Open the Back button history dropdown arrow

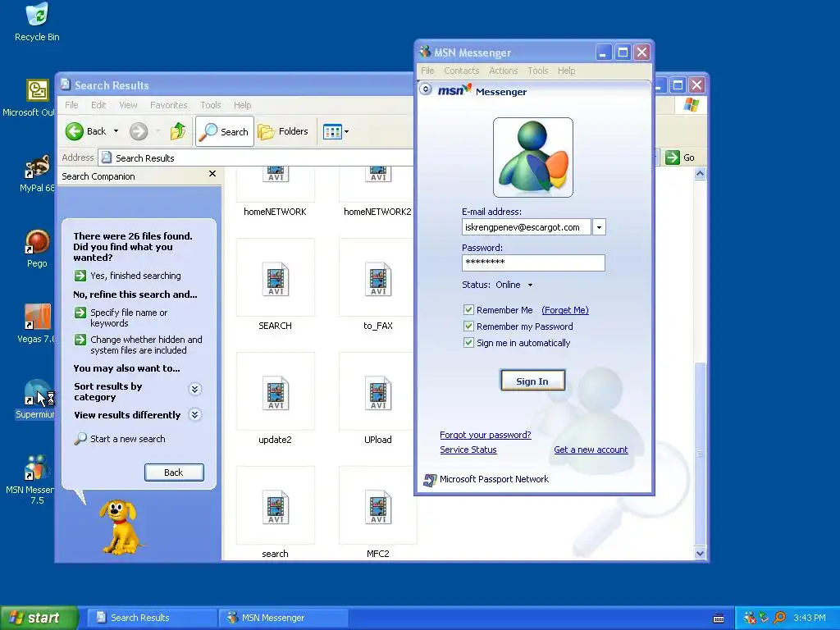tap(116, 131)
